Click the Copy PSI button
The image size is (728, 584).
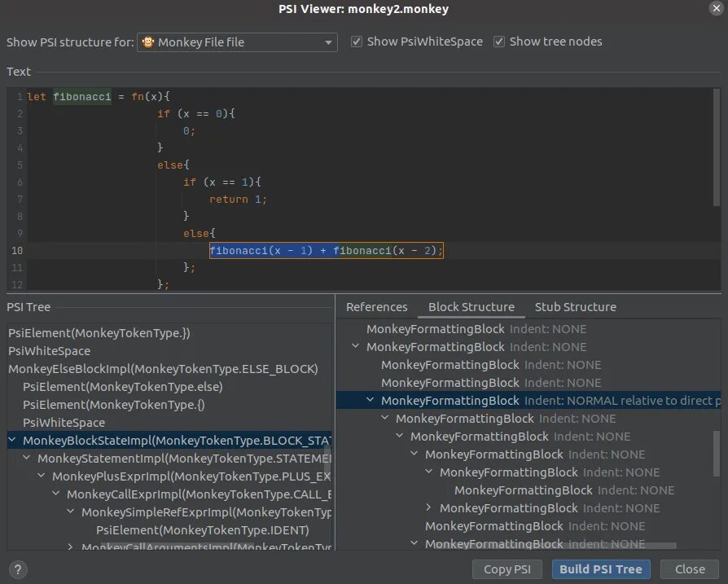pyautogui.click(x=507, y=569)
